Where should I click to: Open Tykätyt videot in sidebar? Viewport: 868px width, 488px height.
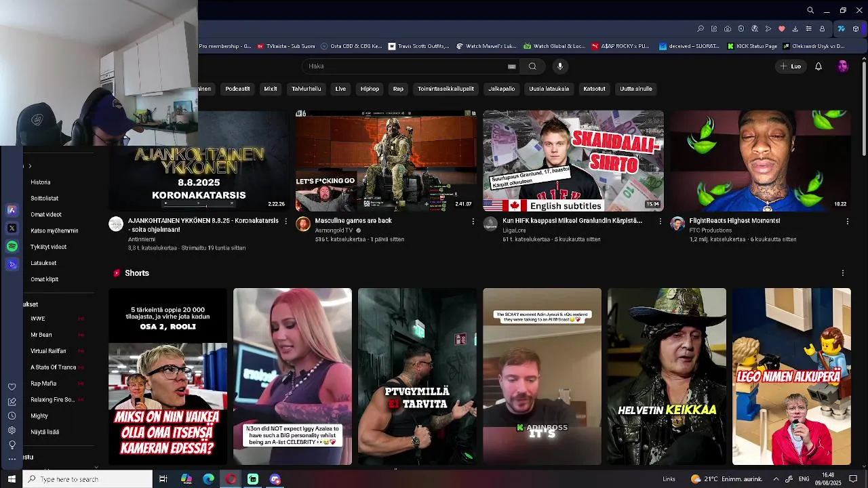tap(49, 247)
